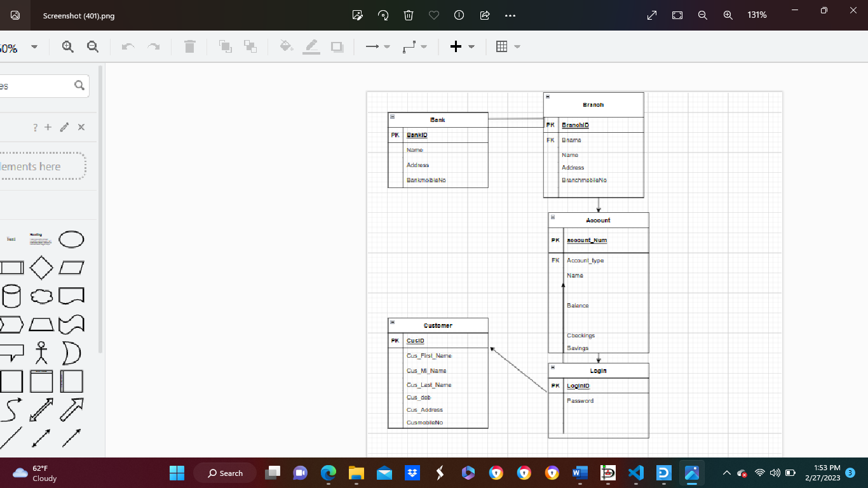Select the actor stick-figure shape
The image size is (868, 488).
coord(41,353)
